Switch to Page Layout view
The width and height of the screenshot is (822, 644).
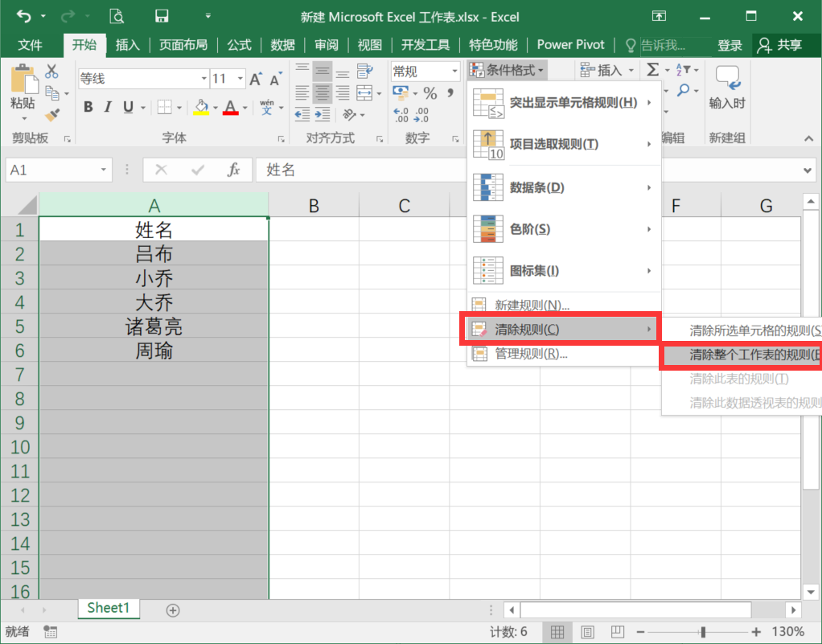coord(588,632)
